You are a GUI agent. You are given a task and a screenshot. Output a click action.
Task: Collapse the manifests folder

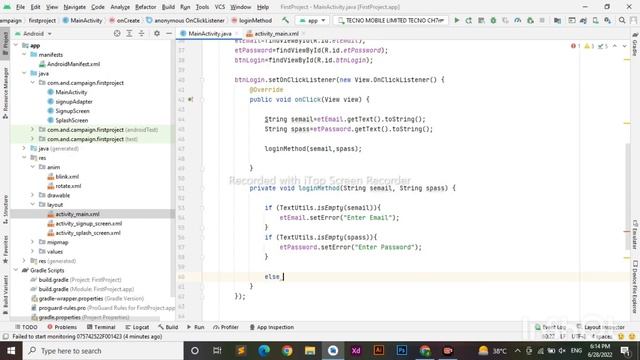click(24, 55)
